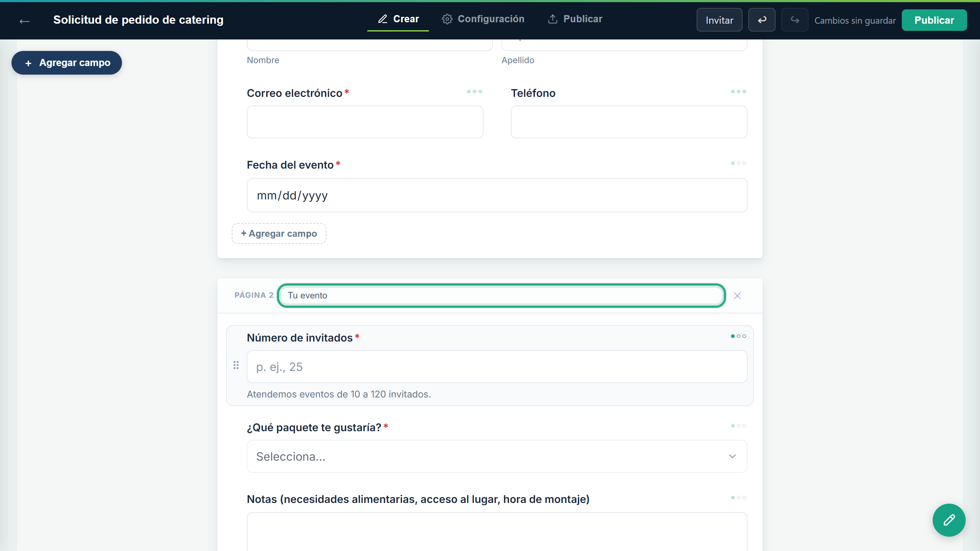
Task: Open options dots for Número de invitados
Action: pos(739,336)
